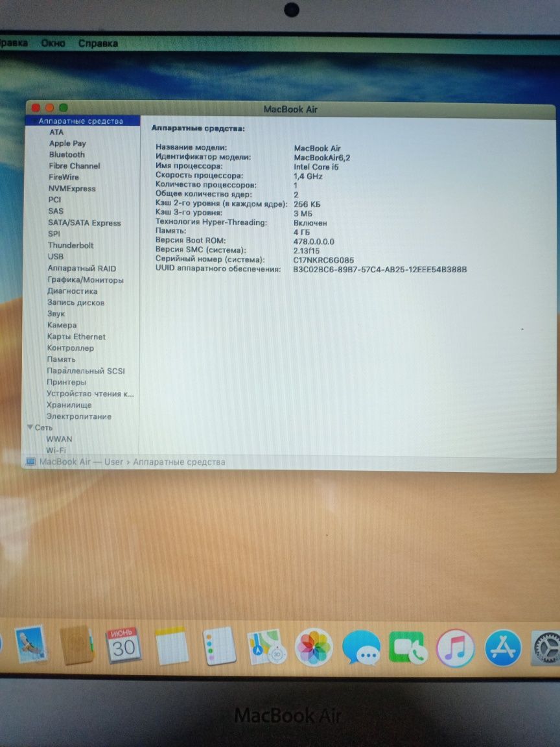The image size is (560, 747).
Task: Click Аппаратные средства in the bottom path bar
Action: click(x=179, y=462)
